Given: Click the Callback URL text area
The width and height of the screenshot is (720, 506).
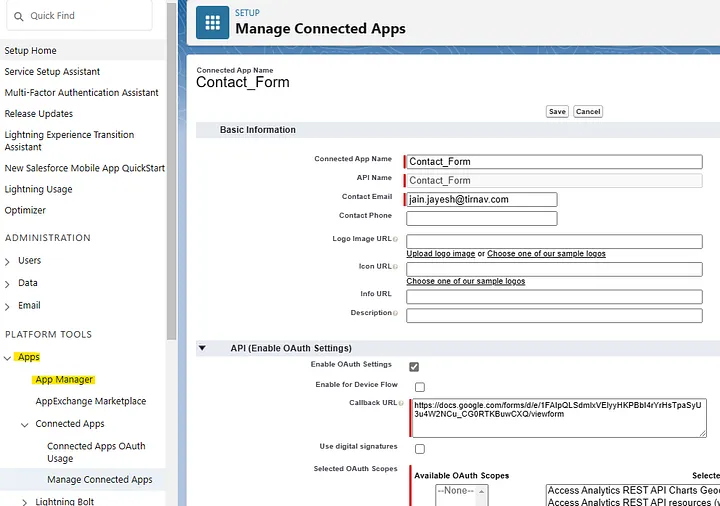Looking at the screenshot, I should click(559, 418).
